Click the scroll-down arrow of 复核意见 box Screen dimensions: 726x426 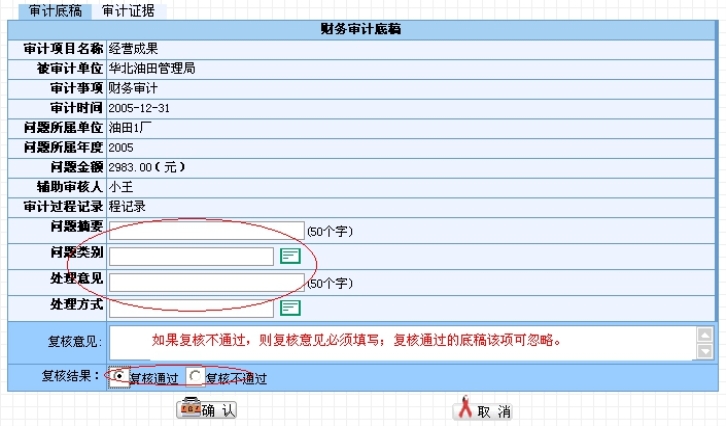(705, 351)
